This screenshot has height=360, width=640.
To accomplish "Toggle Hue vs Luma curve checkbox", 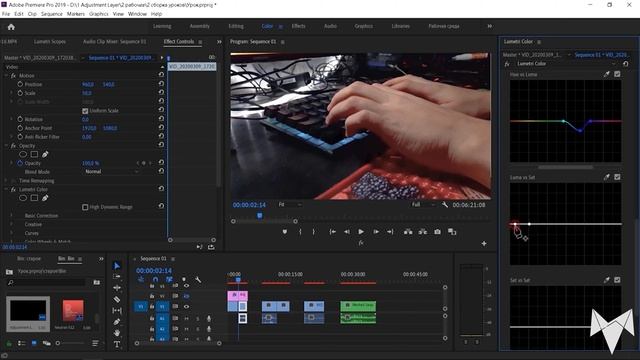I will [x=617, y=74].
